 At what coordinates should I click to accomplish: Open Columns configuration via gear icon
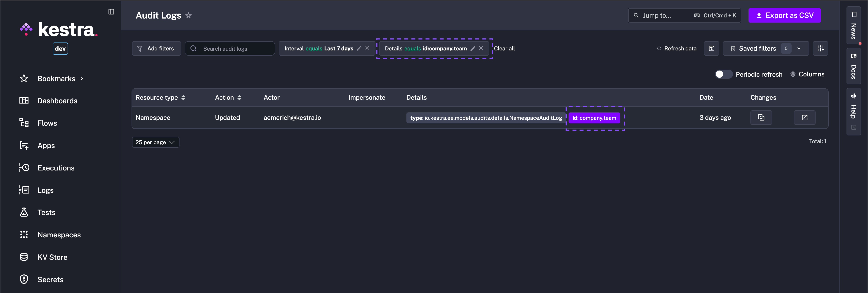pyautogui.click(x=793, y=74)
